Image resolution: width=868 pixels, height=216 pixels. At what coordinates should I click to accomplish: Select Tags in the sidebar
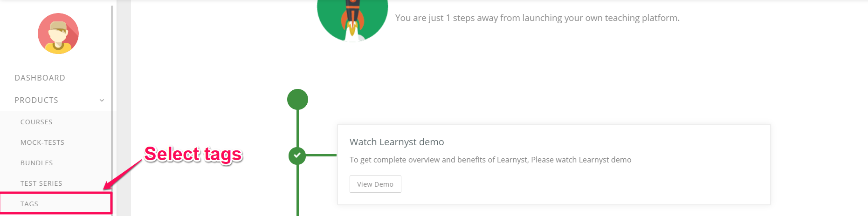coord(29,204)
